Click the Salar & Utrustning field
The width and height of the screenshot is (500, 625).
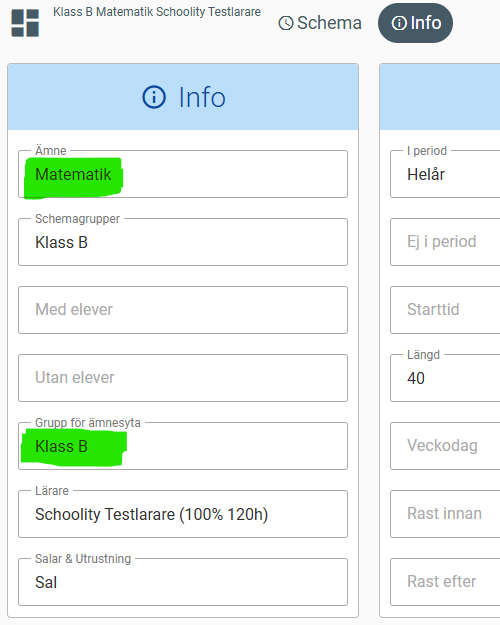coord(183,582)
